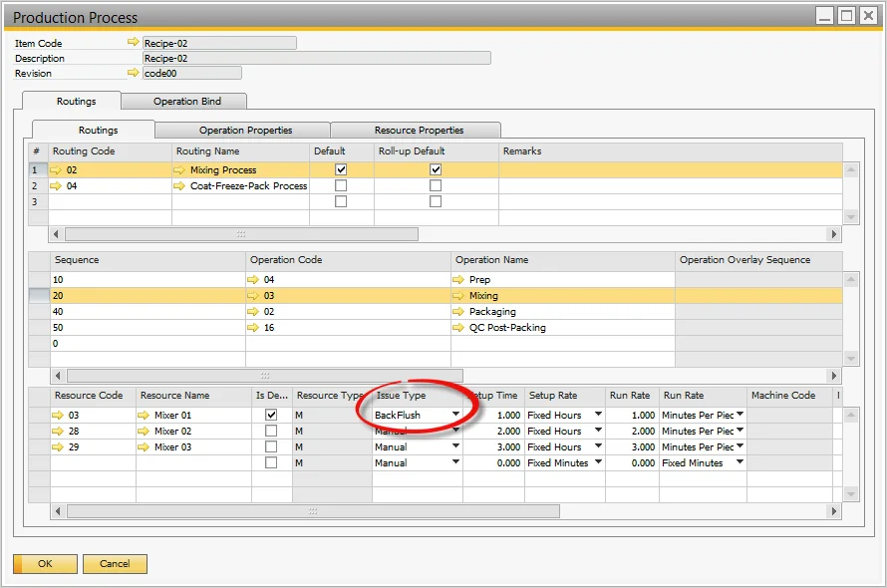Click the Remarks column header

click(x=671, y=151)
